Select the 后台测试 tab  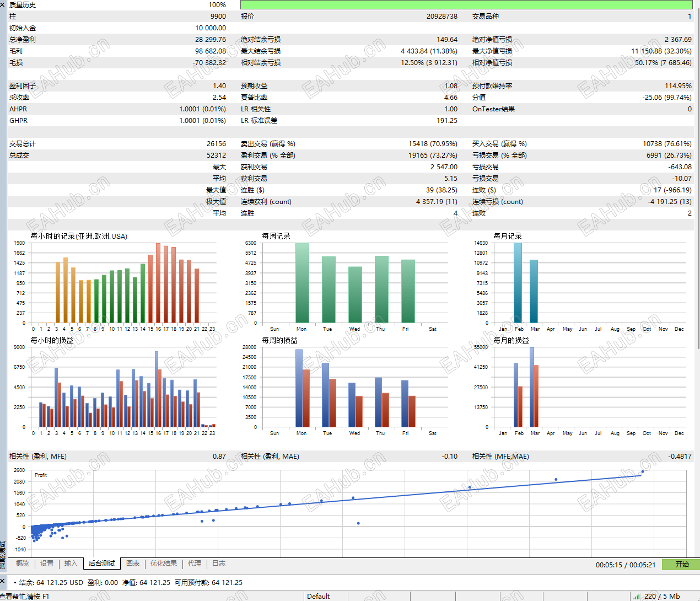102,564
